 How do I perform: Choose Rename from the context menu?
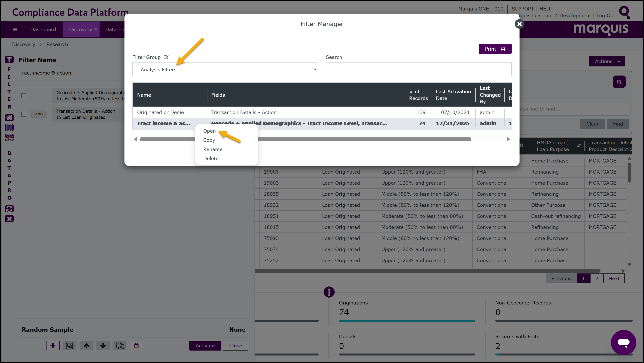tap(213, 149)
